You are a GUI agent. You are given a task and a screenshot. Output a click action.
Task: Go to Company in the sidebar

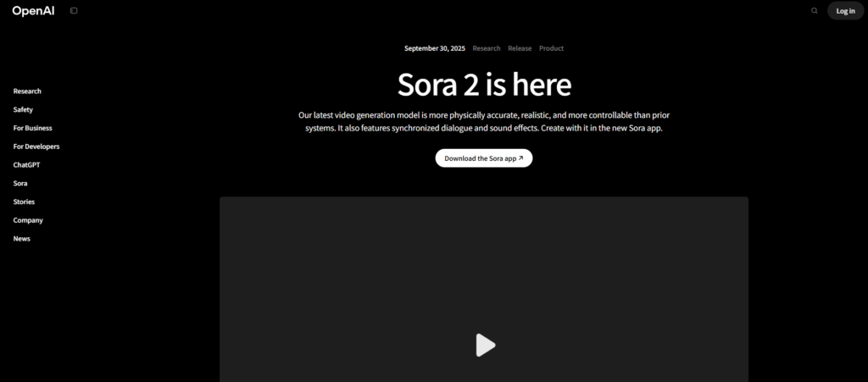pyautogui.click(x=28, y=220)
